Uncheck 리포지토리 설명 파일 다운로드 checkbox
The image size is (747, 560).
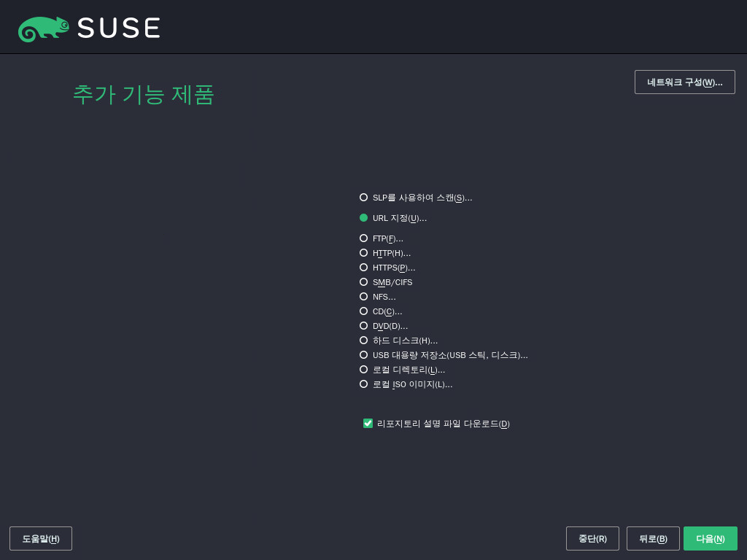368,424
